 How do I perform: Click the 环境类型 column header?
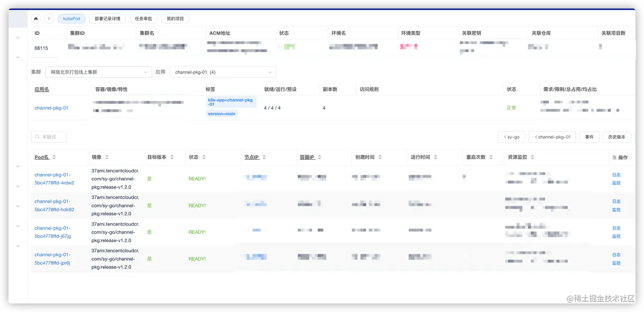[x=411, y=33]
